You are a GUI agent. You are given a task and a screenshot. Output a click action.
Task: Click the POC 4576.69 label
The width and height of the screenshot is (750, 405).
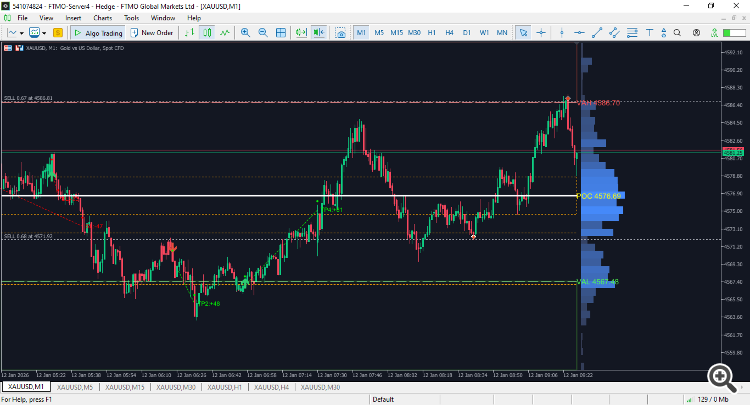point(599,196)
